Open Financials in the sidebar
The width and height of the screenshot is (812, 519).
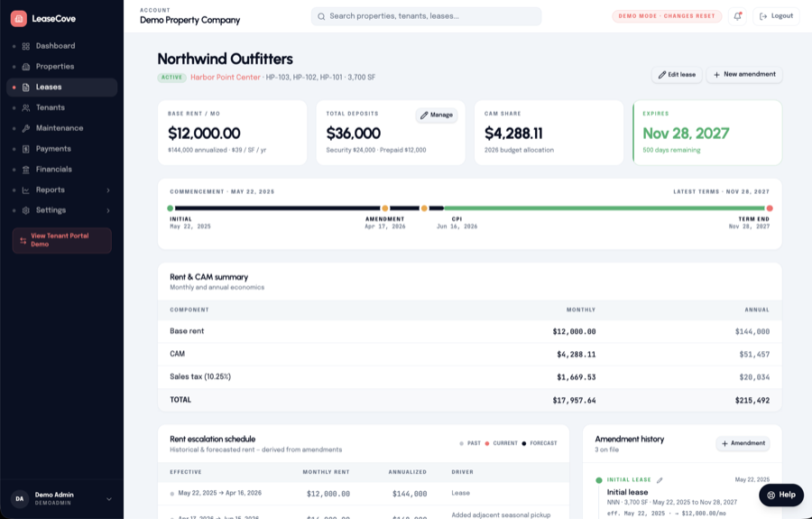pyautogui.click(x=61, y=170)
